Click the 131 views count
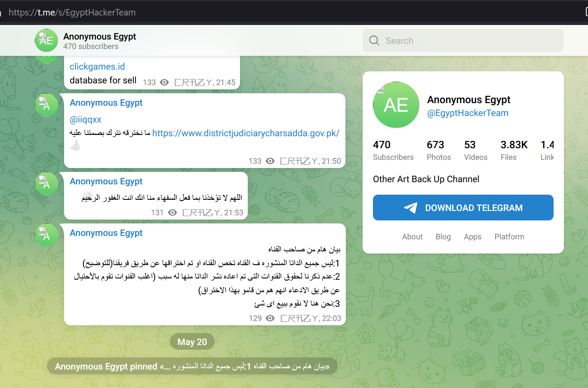The height and width of the screenshot is (388, 588). point(157,213)
